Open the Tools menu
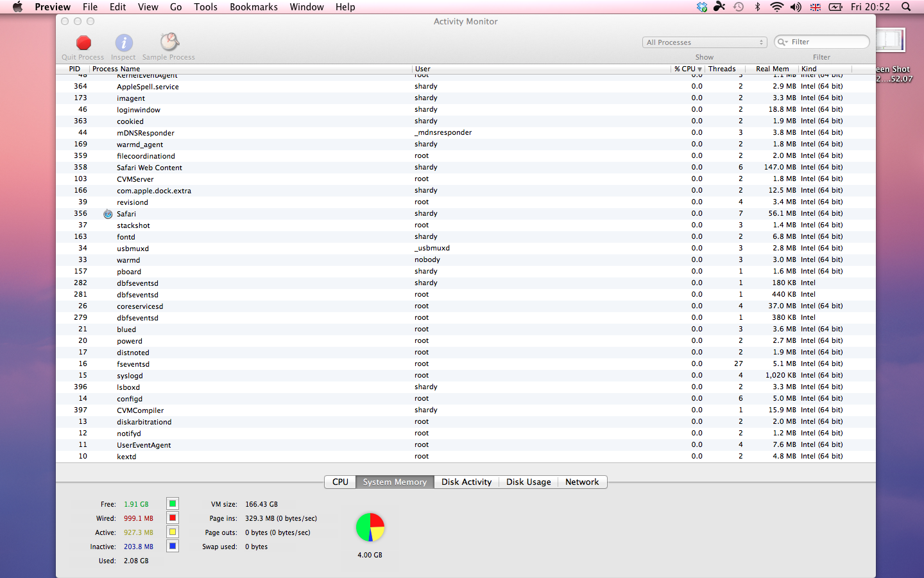Viewport: 924px width, 578px height. point(206,7)
